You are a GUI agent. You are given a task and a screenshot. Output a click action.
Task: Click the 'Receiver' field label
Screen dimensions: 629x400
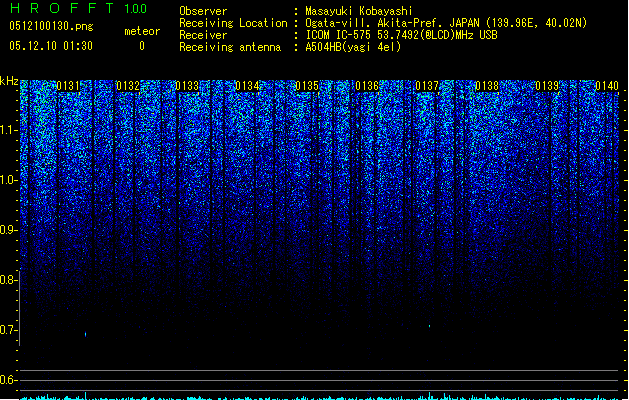(x=203, y=35)
